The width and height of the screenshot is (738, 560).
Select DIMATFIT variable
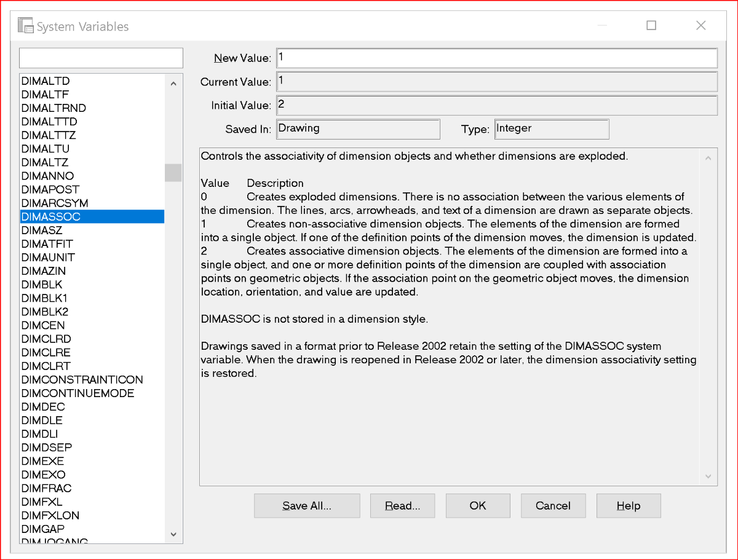(92, 243)
